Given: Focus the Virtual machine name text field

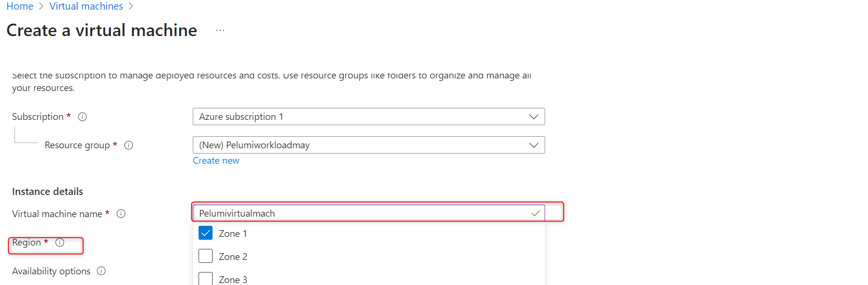Looking at the screenshot, I should (361, 213).
